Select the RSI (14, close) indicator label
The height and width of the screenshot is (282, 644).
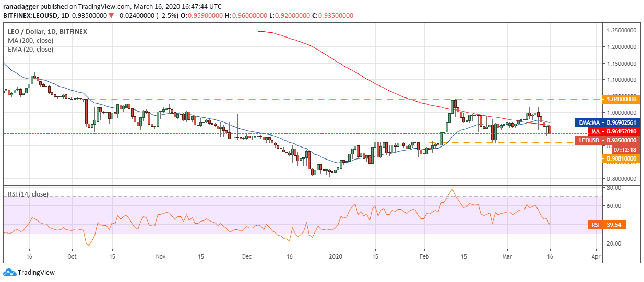coord(28,194)
